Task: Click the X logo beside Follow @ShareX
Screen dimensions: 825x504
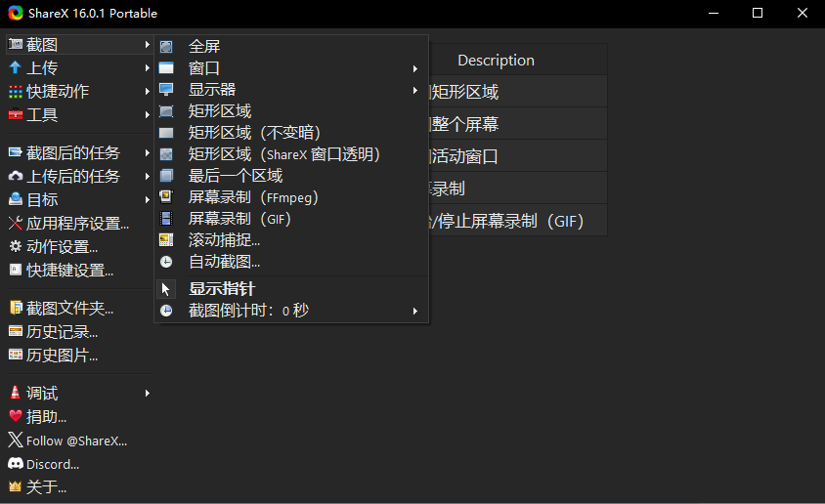Action: [x=16, y=440]
